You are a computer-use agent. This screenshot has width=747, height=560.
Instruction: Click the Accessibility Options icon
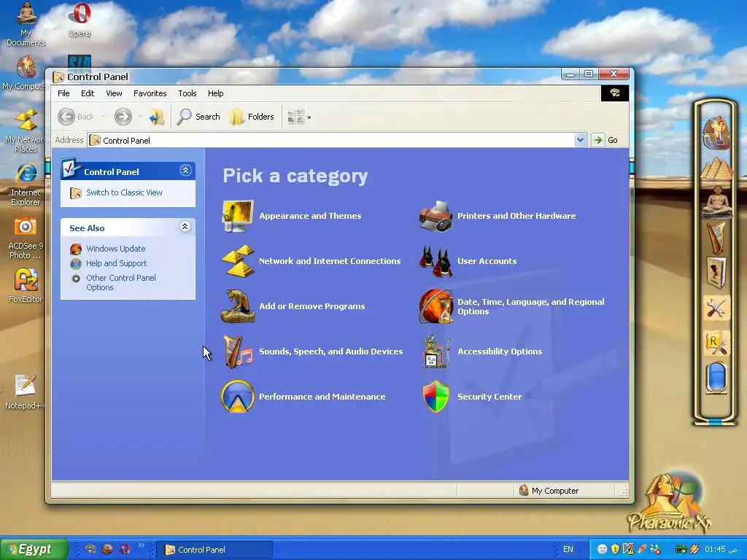point(436,351)
